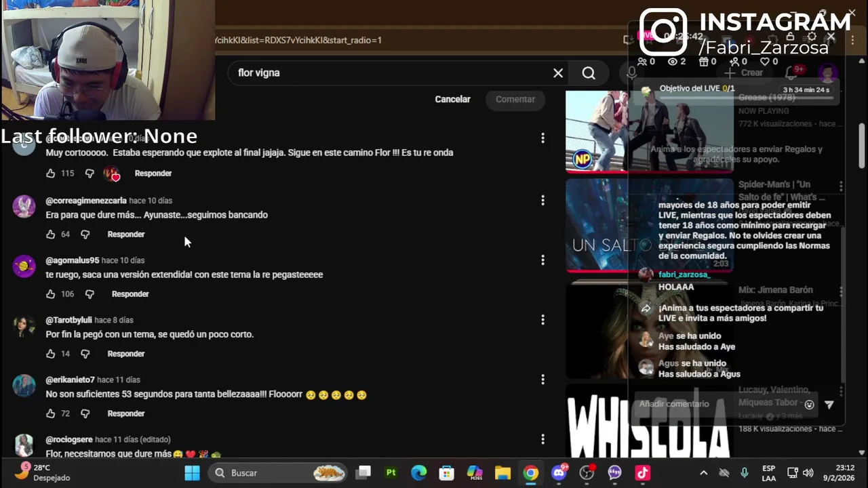Open options menu for the 'Muy cortooooo' comment
This screenshot has width=868, height=488.
coord(542,138)
